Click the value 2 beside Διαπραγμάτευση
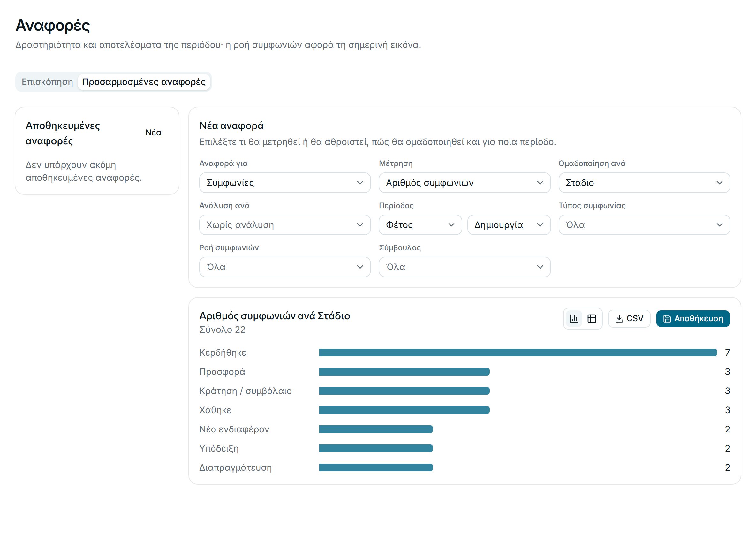Screen dimensions: 756x539 pos(727,468)
